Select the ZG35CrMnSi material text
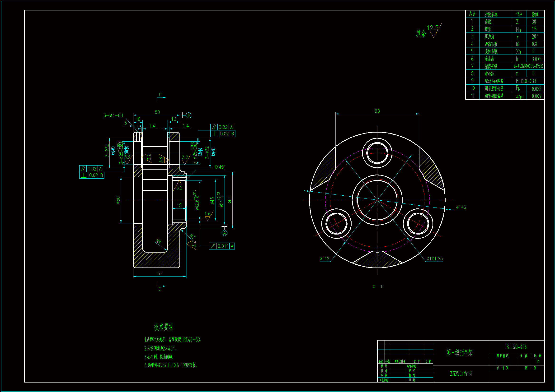Screen dimensions: 555x392 click(x=461, y=374)
